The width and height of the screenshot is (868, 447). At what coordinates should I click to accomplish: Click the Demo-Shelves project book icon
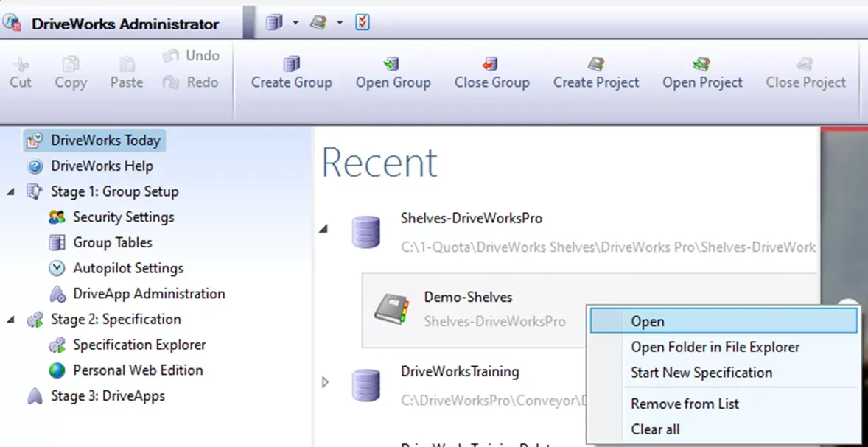391,309
